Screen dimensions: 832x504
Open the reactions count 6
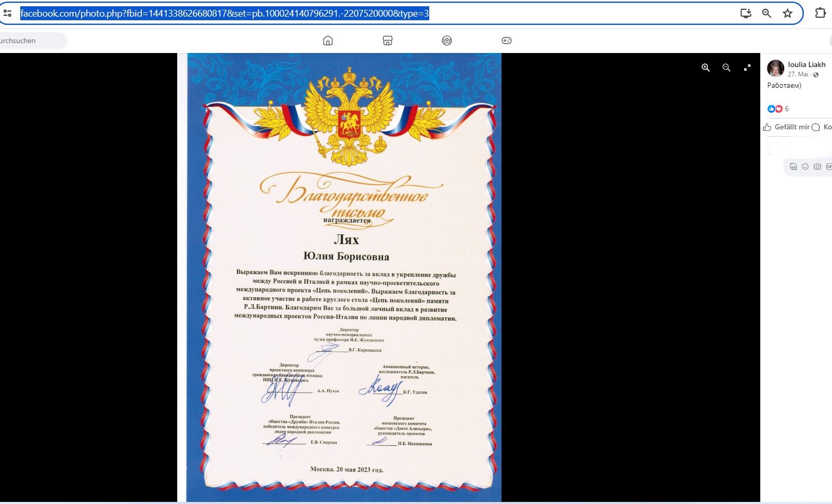point(787,109)
